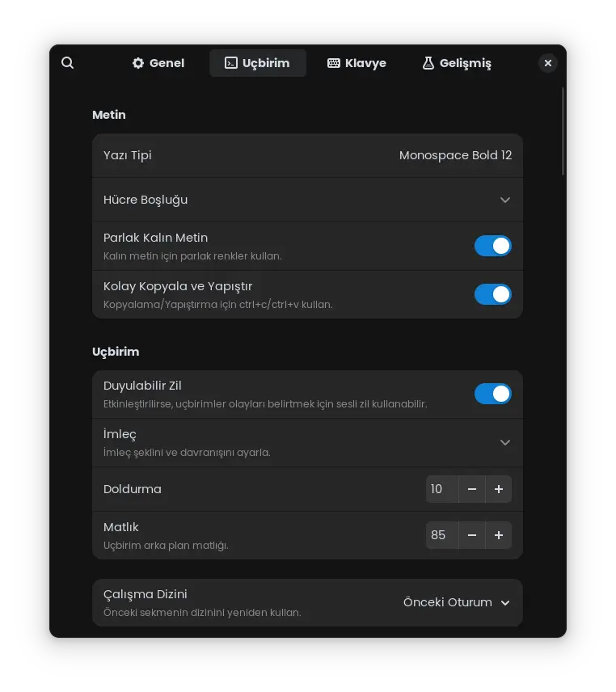
Task: Change the Monospace Bold 12 font
Action: coord(455,155)
